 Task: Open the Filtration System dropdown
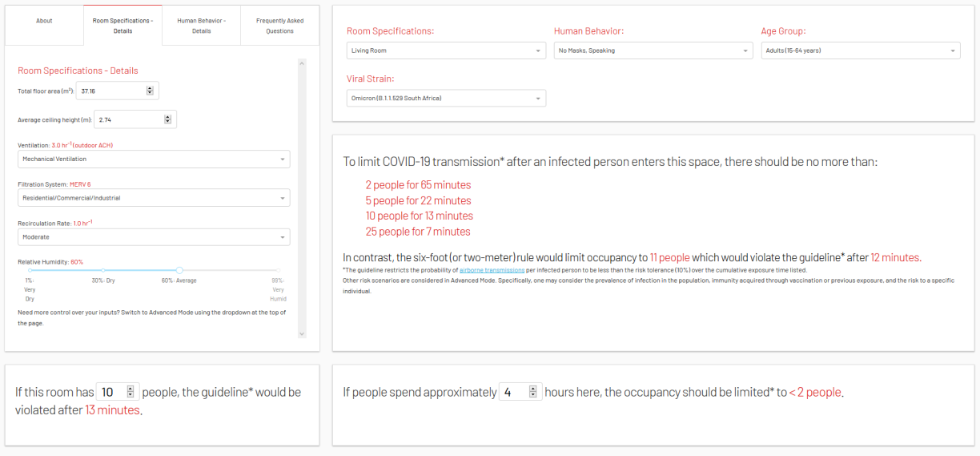tap(154, 198)
